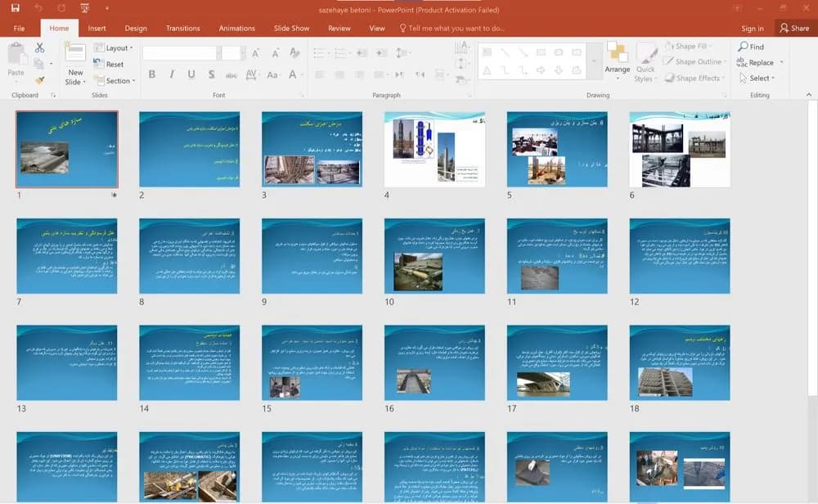Open the Clipboard dialog launcher
Viewport: 818px width, 504px height.
(x=53, y=96)
